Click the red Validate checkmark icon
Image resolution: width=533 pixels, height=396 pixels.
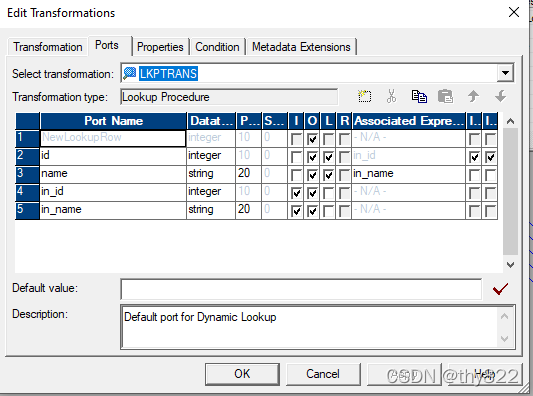(x=500, y=289)
